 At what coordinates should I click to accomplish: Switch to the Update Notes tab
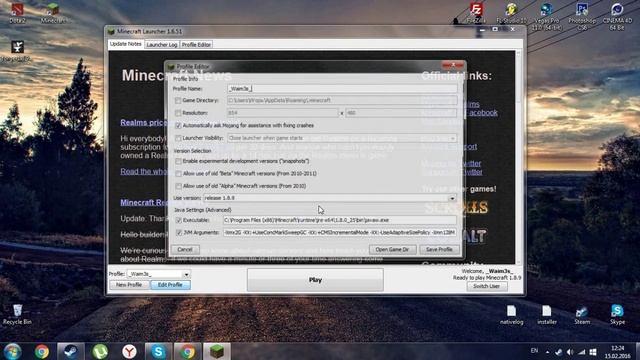coord(126,44)
